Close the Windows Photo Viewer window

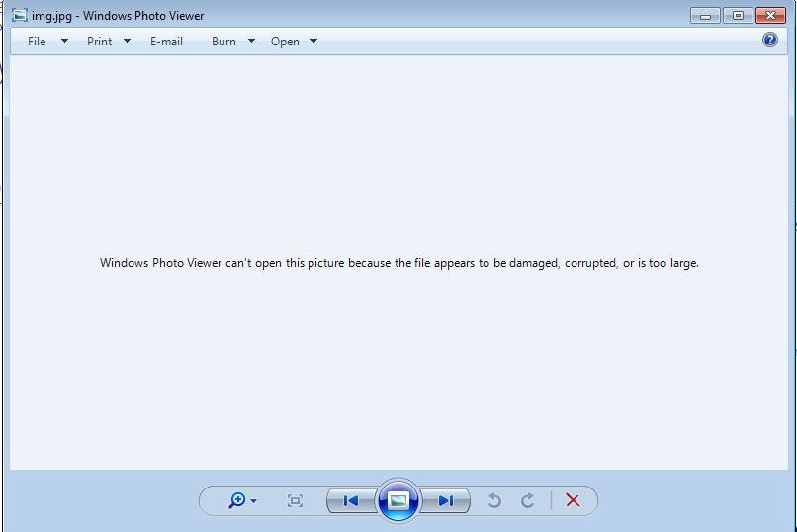pos(770,16)
